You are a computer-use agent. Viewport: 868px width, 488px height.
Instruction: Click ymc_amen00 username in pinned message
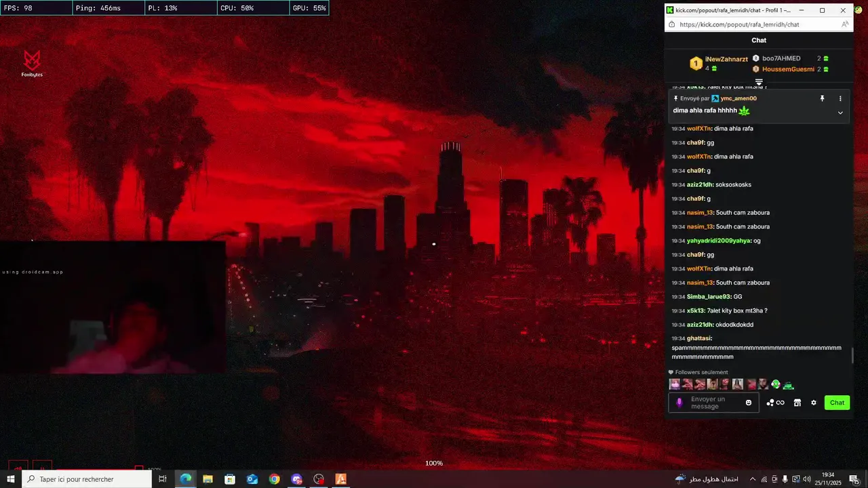(x=738, y=98)
